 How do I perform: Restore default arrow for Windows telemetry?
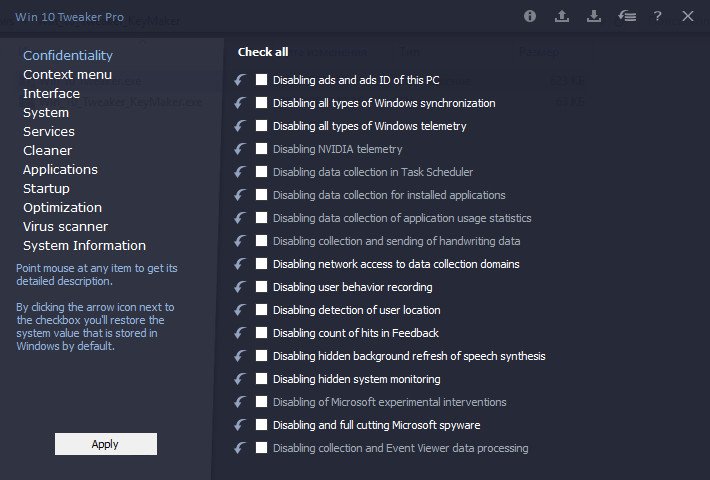click(240, 126)
